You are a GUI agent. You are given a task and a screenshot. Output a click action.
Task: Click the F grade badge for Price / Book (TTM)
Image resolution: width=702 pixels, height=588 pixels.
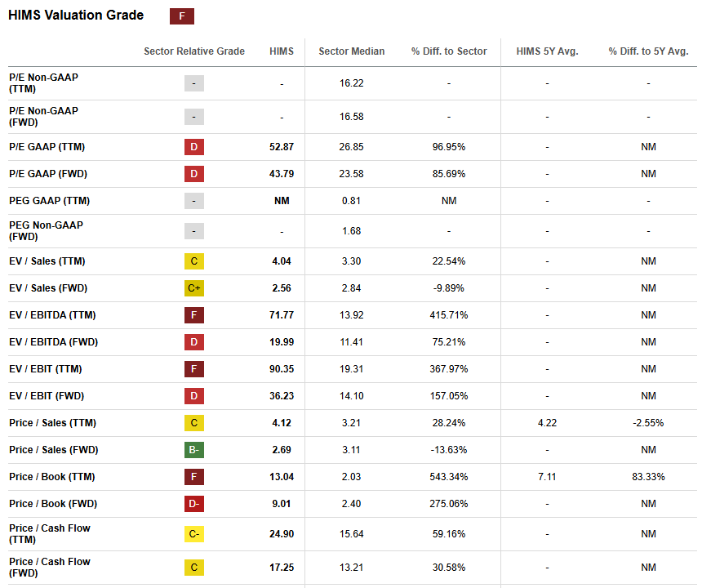(194, 476)
